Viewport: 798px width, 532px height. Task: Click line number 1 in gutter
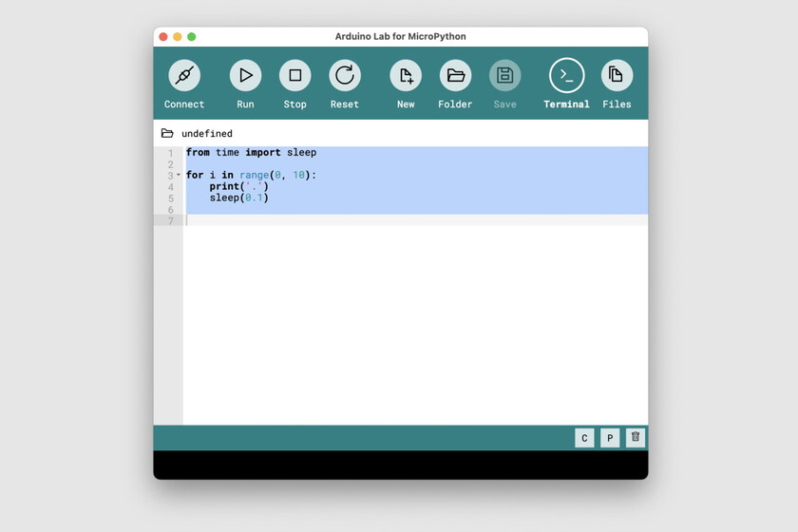pos(170,153)
